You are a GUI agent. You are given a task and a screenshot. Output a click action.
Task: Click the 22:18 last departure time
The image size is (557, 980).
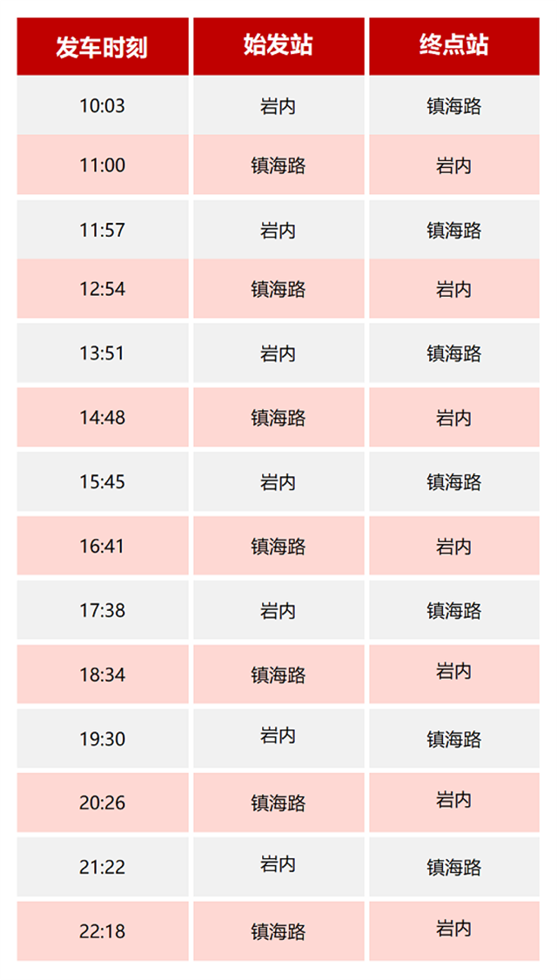[102, 931]
